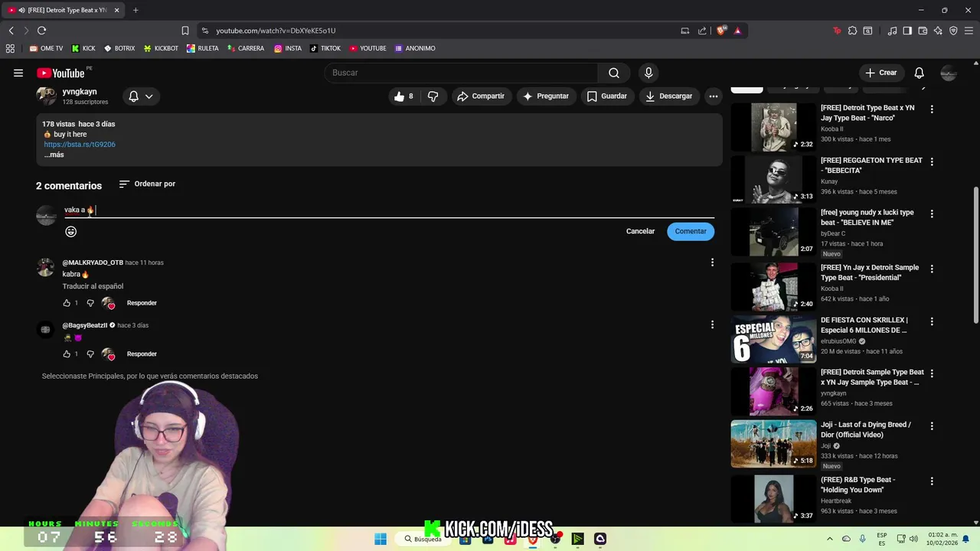The height and width of the screenshot is (551, 980).
Task: Expand description with ...más
Action: [54, 155]
